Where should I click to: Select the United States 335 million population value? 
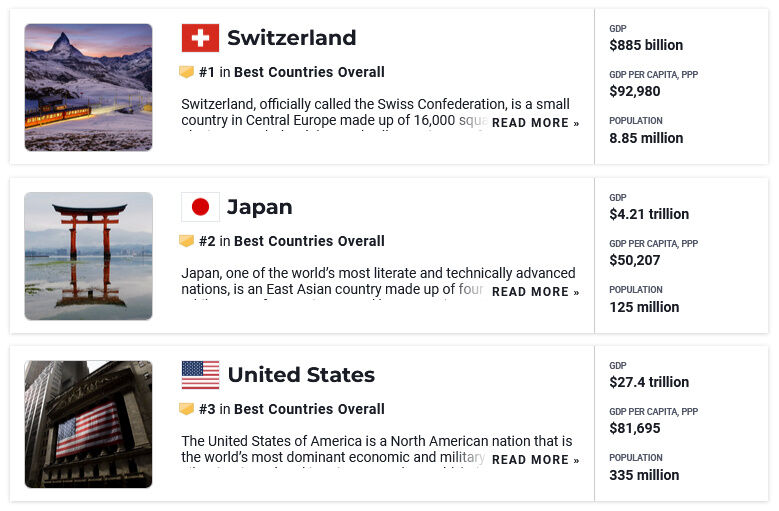(x=644, y=475)
